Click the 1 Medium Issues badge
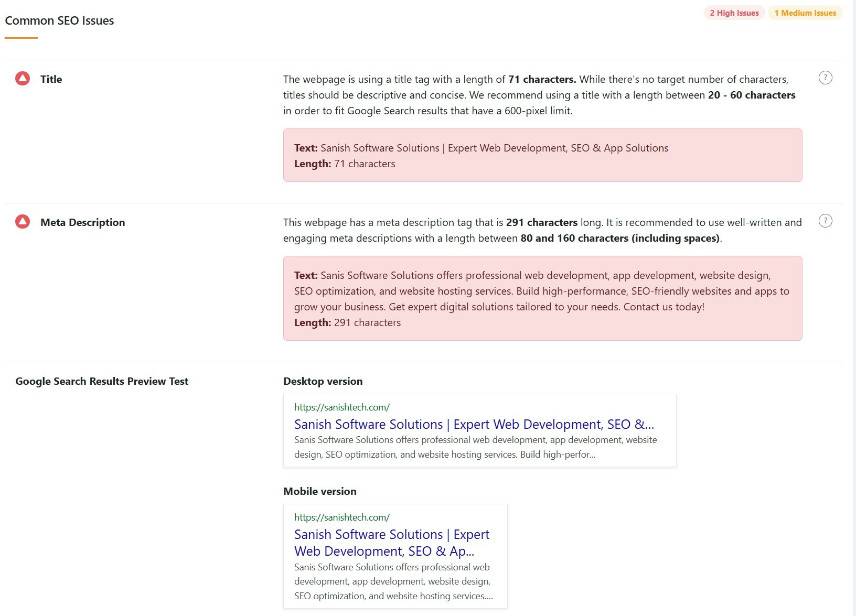Image resolution: width=856 pixels, height=616 pixels. tap(805, 13)
